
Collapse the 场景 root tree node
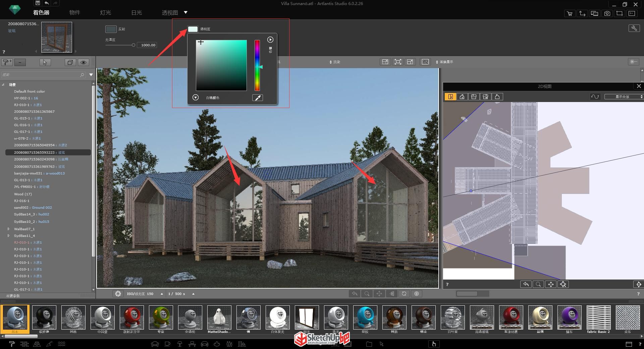pyautogui.click(x=3, y=85)
